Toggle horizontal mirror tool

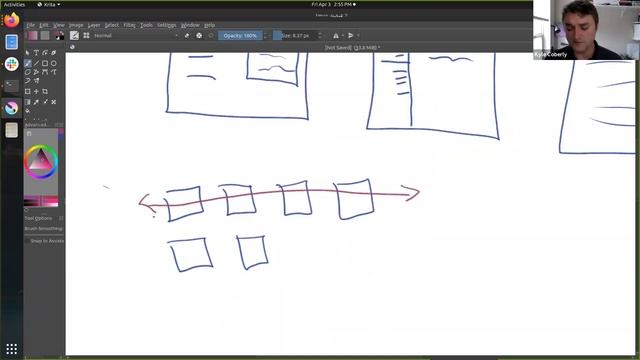point(336,36)
